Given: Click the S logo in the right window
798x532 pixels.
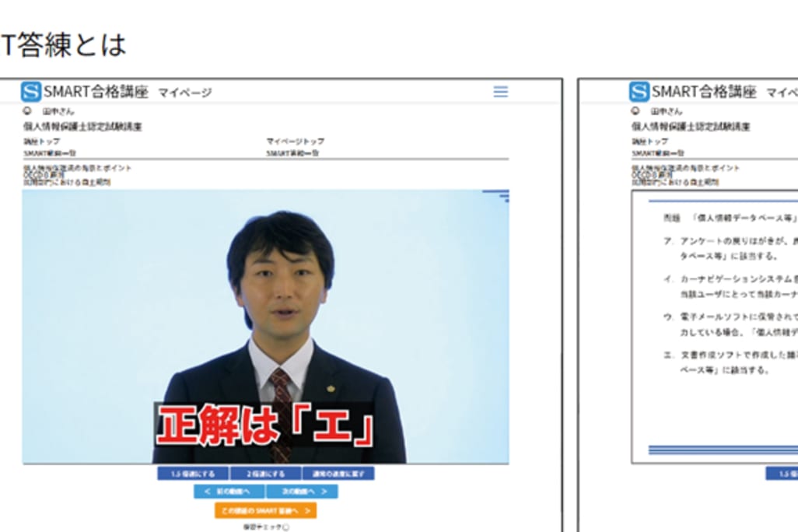Looking at the screenshot, I should 639,92.
